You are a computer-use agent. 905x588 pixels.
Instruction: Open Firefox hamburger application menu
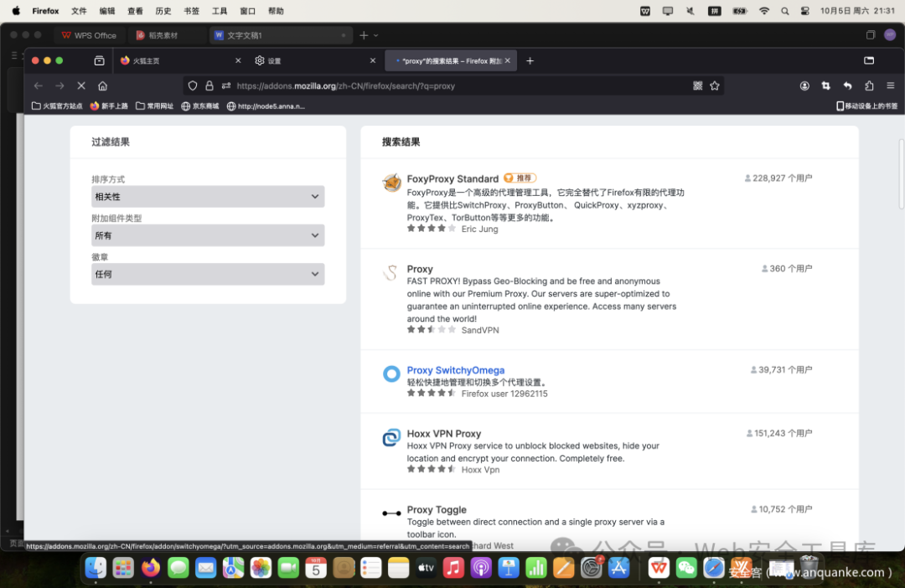891,86
